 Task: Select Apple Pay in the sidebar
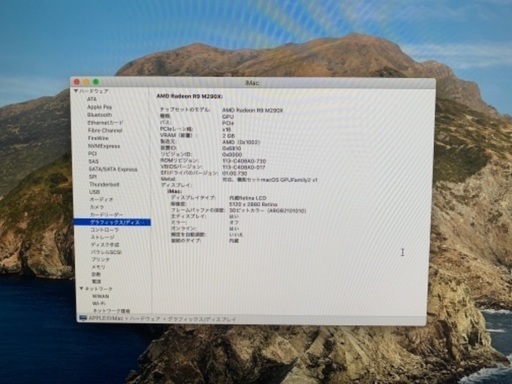[100, 107]
